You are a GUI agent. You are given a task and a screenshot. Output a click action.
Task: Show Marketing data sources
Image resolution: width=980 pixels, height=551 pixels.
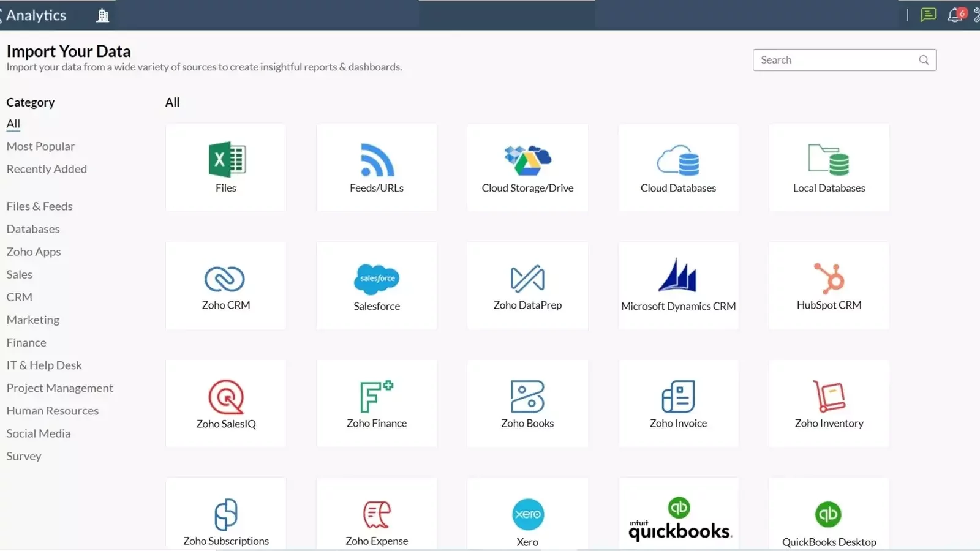(x=33, y=320)
